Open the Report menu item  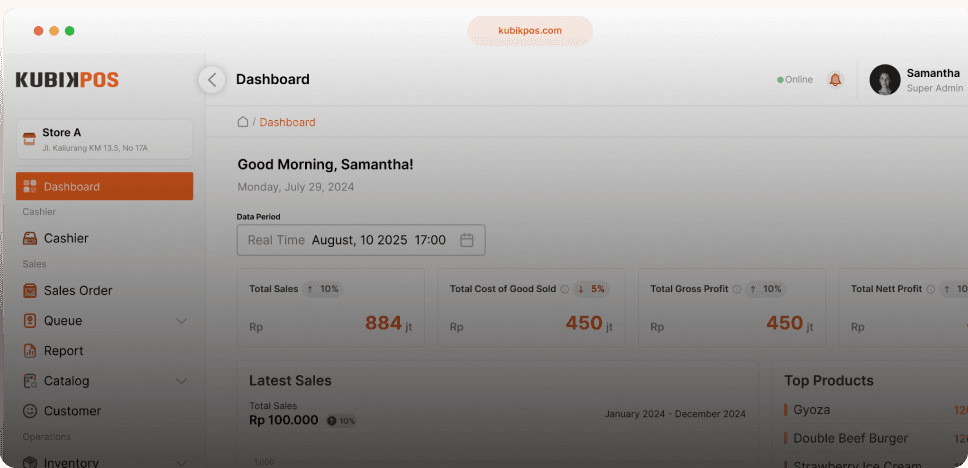tap(63, 351)
